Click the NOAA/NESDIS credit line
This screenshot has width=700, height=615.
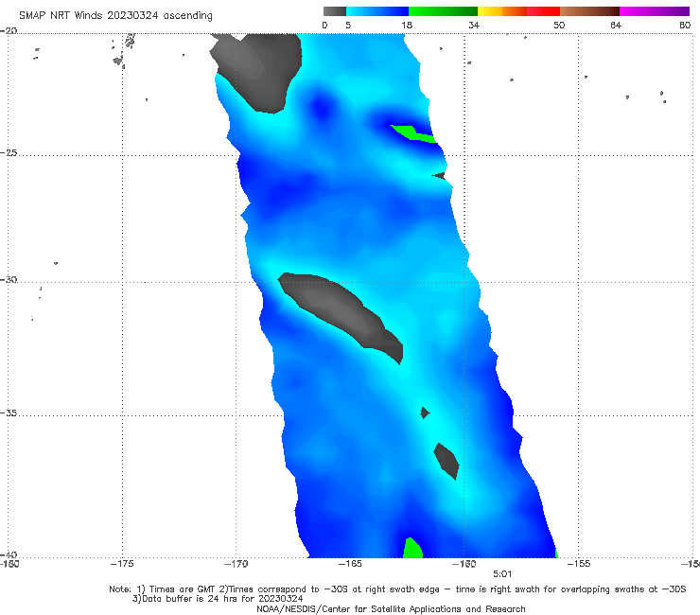[391, 609]
